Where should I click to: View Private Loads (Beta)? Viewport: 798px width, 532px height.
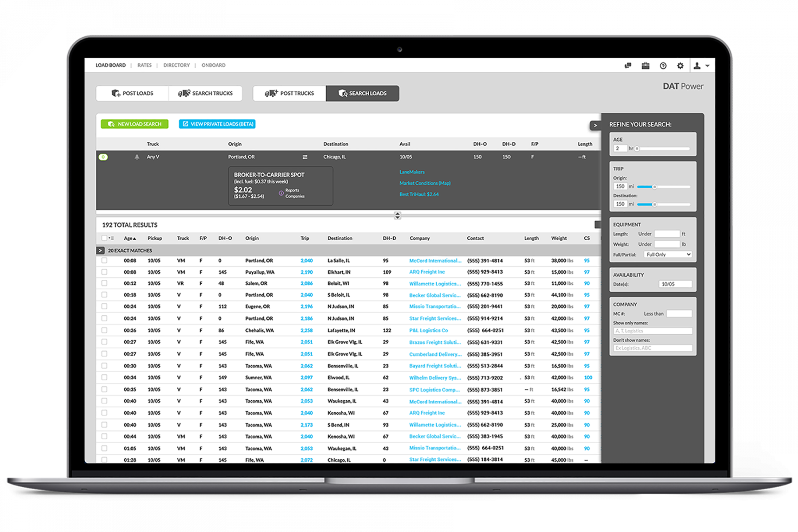pos(217,124)
